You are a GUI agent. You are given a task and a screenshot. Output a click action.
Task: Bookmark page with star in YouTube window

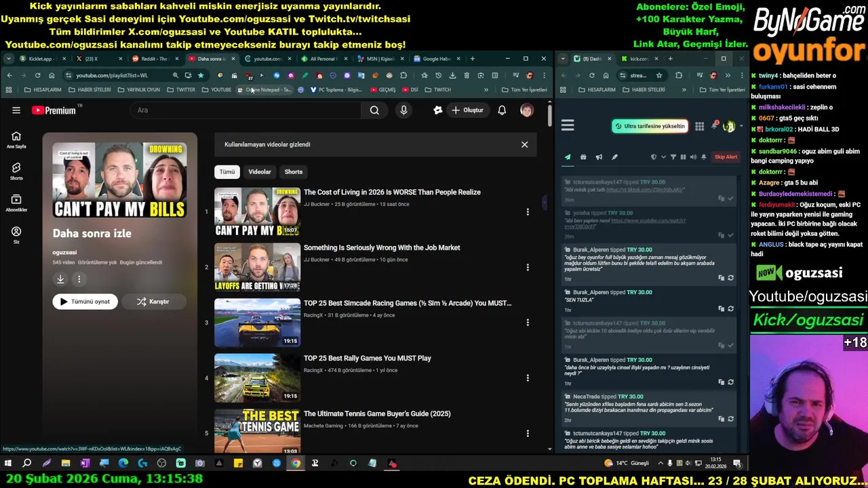pos(201,75)
